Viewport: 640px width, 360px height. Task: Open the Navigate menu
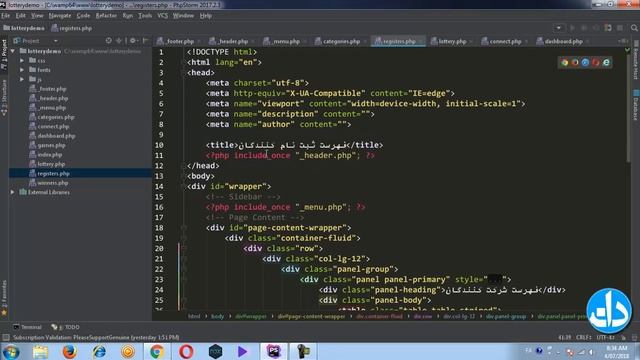(x=60, y=16)
